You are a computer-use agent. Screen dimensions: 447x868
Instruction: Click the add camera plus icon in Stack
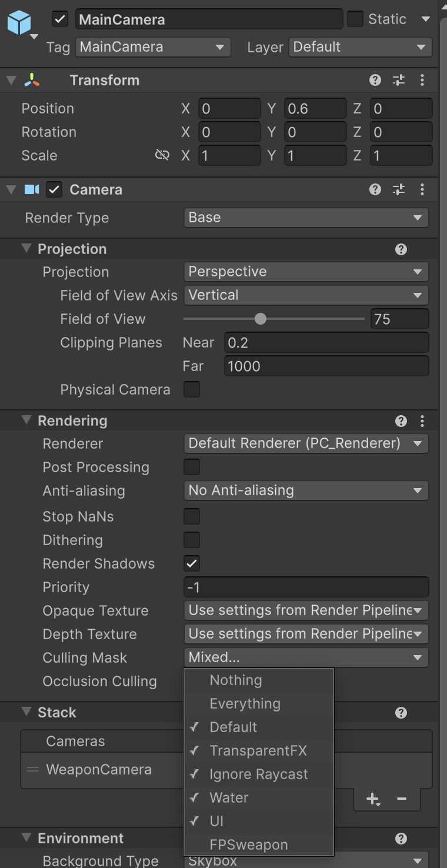pyautogui.click(x=372, y=799)
